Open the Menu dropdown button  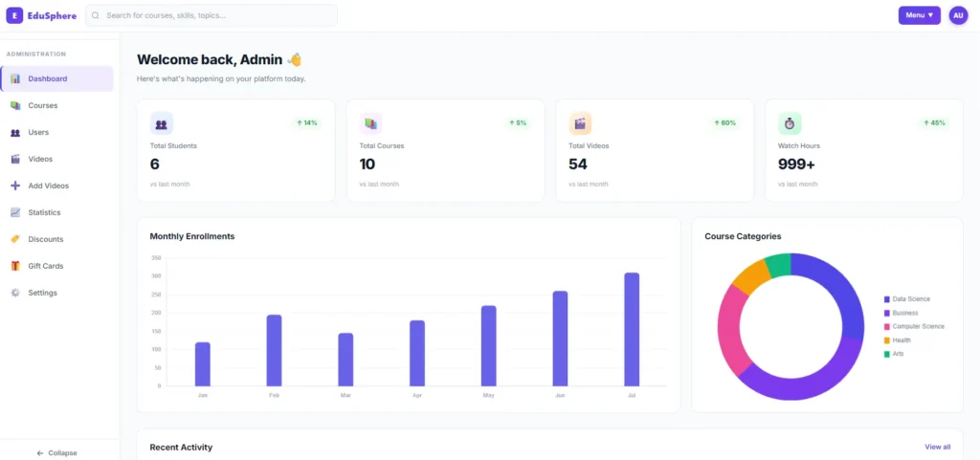tap(920, 15)
